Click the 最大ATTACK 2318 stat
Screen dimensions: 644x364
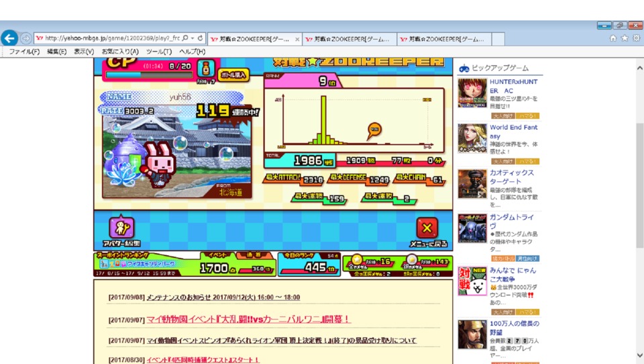pyautogui.click(x=294, y=179)
